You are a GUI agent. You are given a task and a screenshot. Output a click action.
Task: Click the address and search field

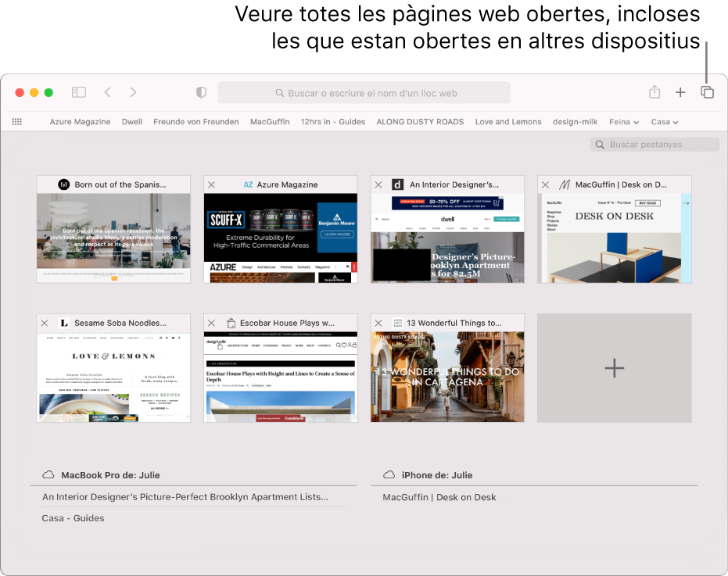tap(364, 93)
